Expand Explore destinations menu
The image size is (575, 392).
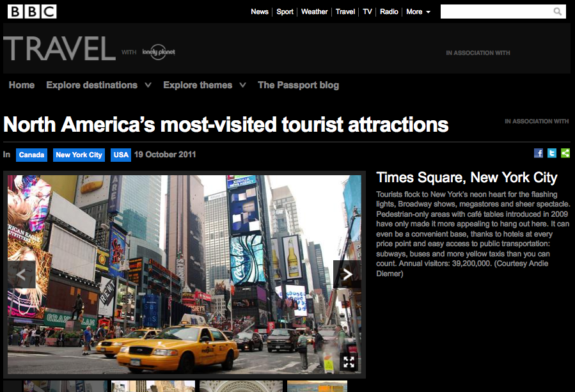(x=98, y=85)
